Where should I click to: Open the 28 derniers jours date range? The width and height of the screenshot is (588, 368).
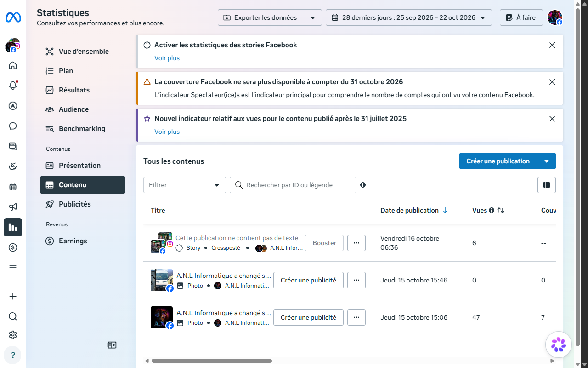pos(409,17)
